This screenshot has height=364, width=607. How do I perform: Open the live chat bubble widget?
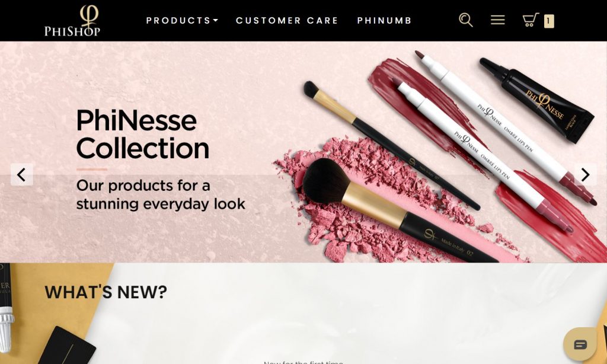(x=580, y=344)
